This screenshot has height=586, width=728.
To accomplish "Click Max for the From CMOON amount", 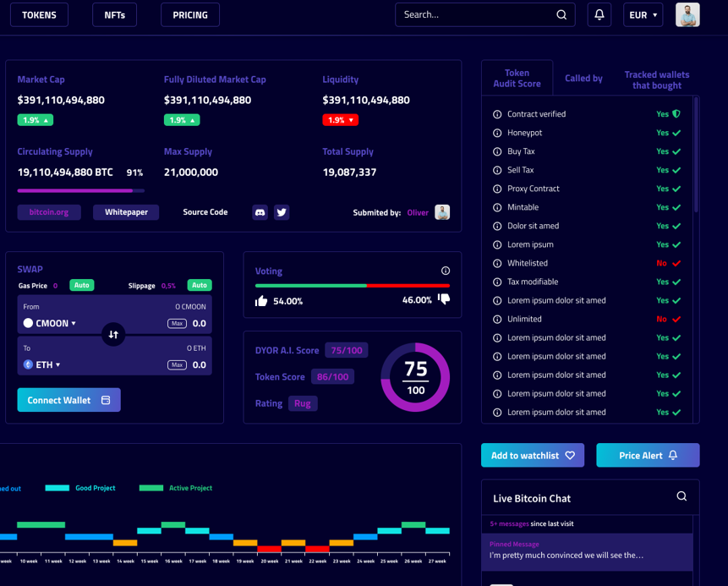I will pyautogui.click(x=177, y=323).
